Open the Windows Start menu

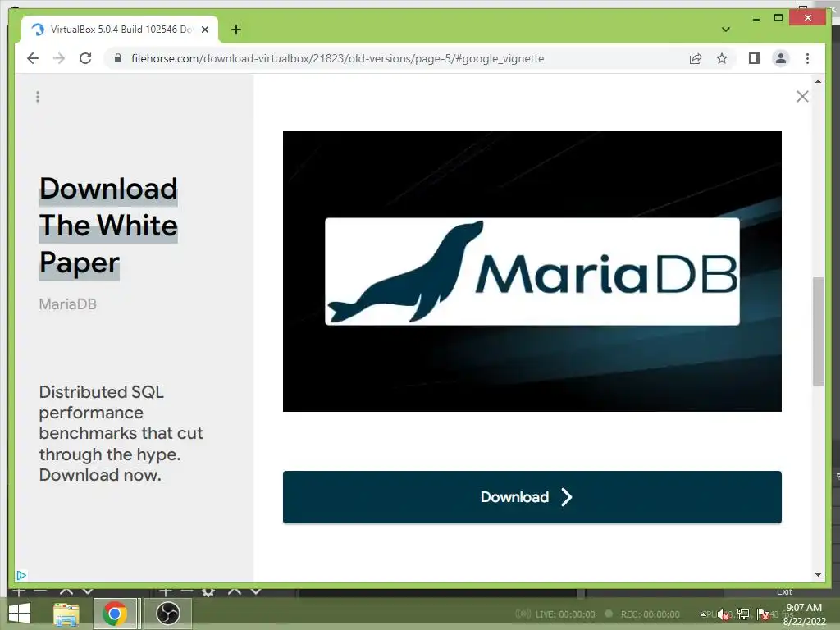click(20, 614)
